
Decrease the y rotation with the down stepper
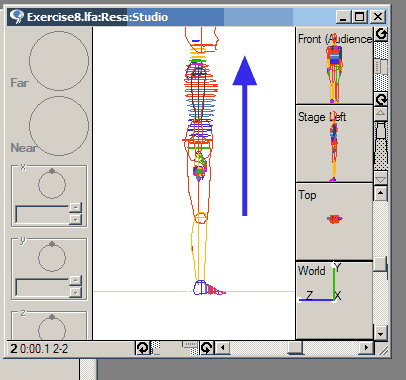(x=76, y=292)
